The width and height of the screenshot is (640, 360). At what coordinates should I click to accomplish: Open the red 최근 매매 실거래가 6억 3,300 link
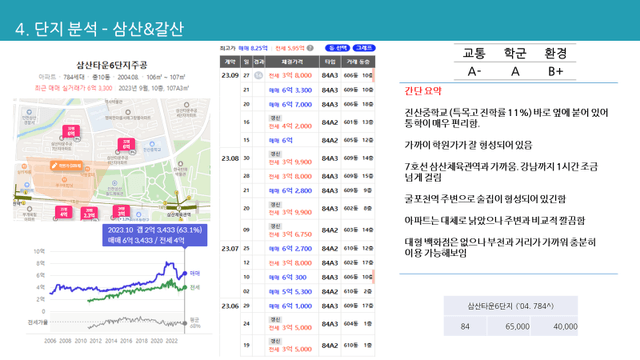tap(73, 88)
